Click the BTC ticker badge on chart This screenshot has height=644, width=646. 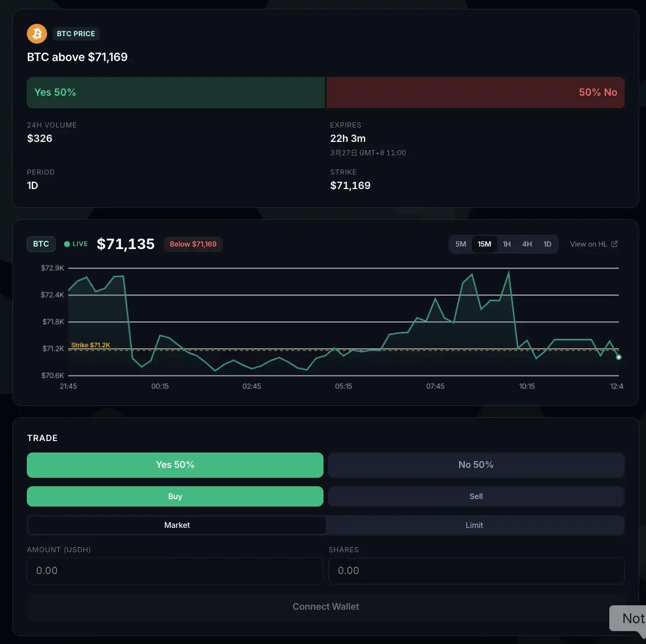[41, 244]
